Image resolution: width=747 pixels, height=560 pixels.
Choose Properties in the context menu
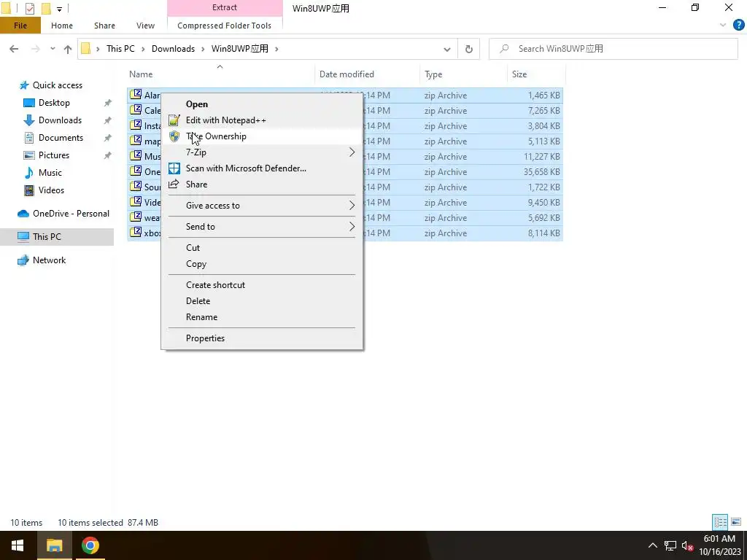(205, 338)
